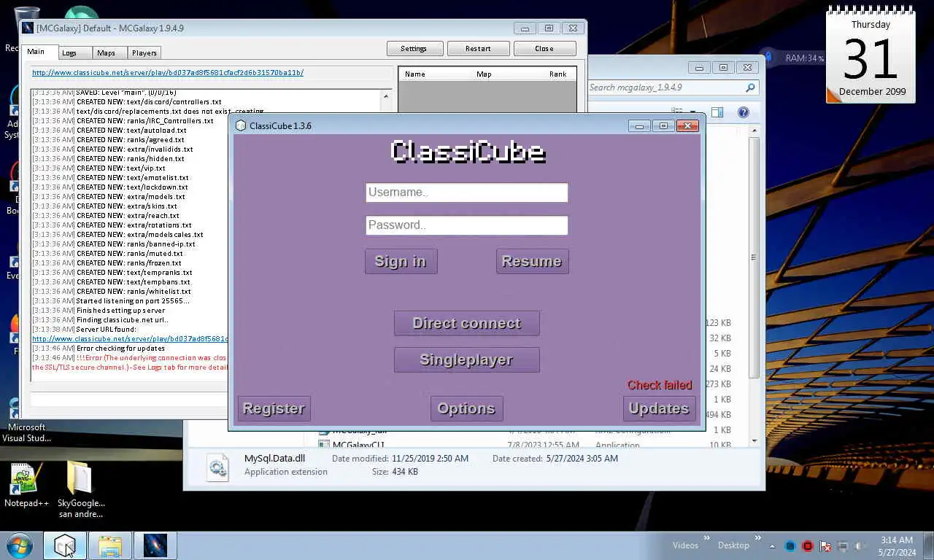Click the MCGalaxy title bar app icon
Screen dimensions: 934x560
tap(28, 28)
